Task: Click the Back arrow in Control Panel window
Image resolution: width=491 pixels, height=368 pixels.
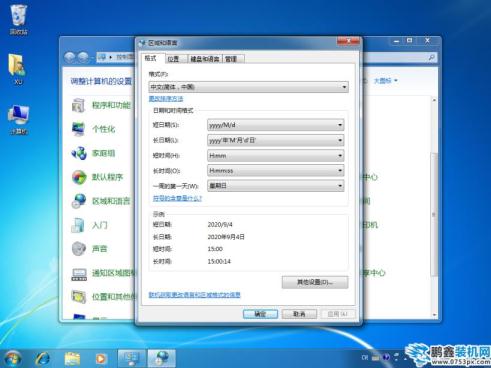Action: (70, 58)
